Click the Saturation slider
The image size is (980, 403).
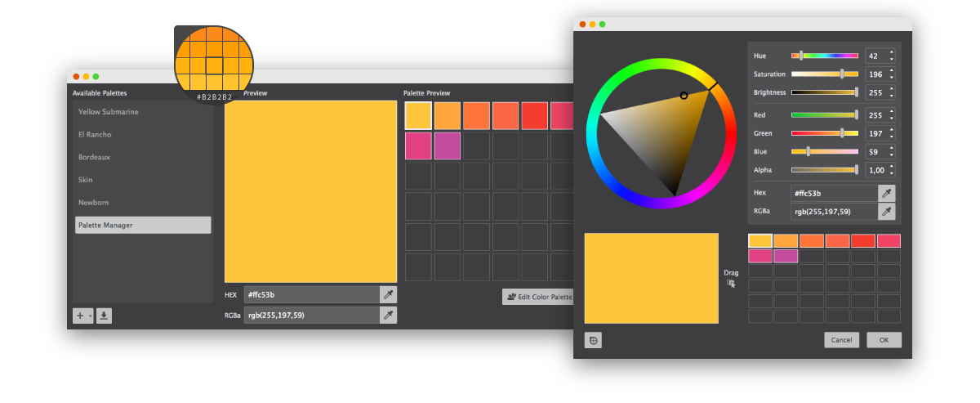tap(825, 74)
